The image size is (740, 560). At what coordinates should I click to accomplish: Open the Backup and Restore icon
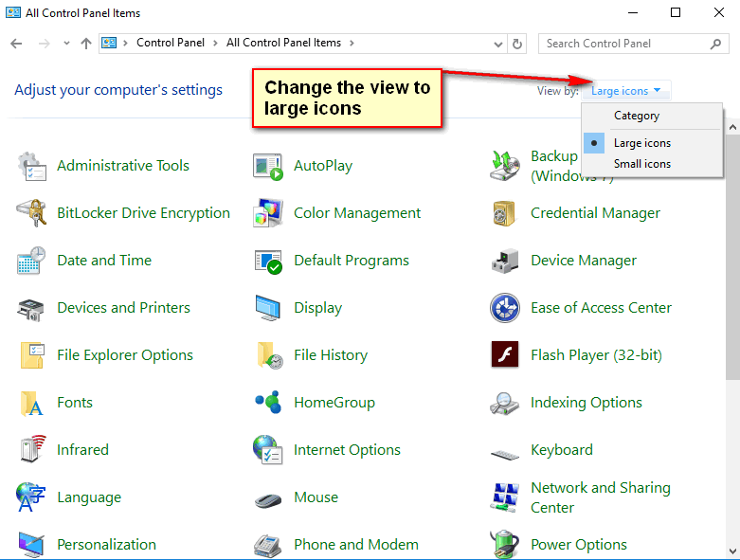[504, 166]
